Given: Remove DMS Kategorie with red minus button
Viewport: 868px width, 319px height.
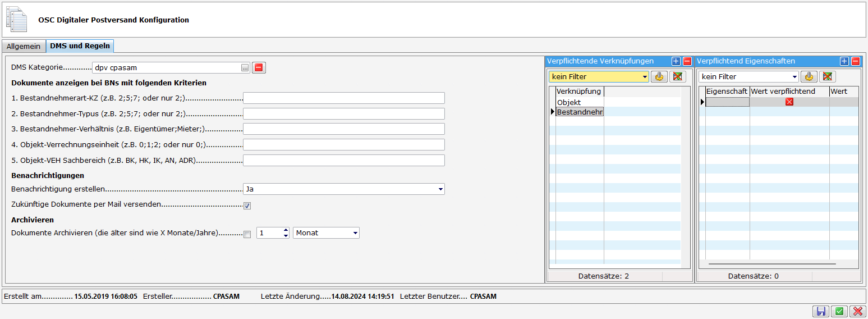Looking at the screenshot, I should [x=259, y=68].
